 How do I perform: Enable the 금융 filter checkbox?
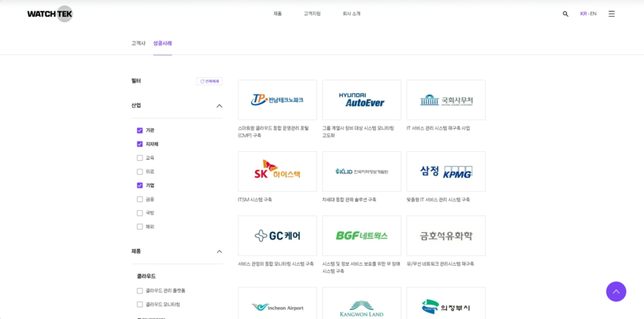140,200
